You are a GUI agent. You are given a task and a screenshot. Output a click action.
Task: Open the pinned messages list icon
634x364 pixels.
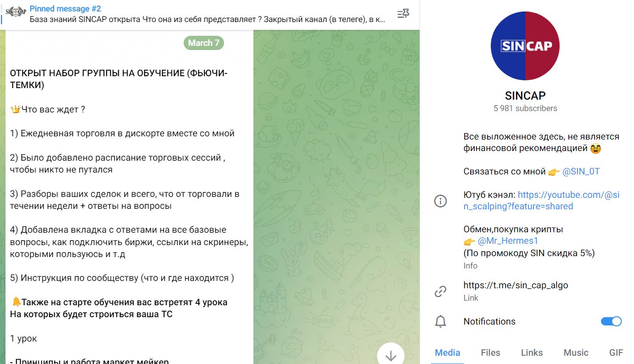coord(403,14)
